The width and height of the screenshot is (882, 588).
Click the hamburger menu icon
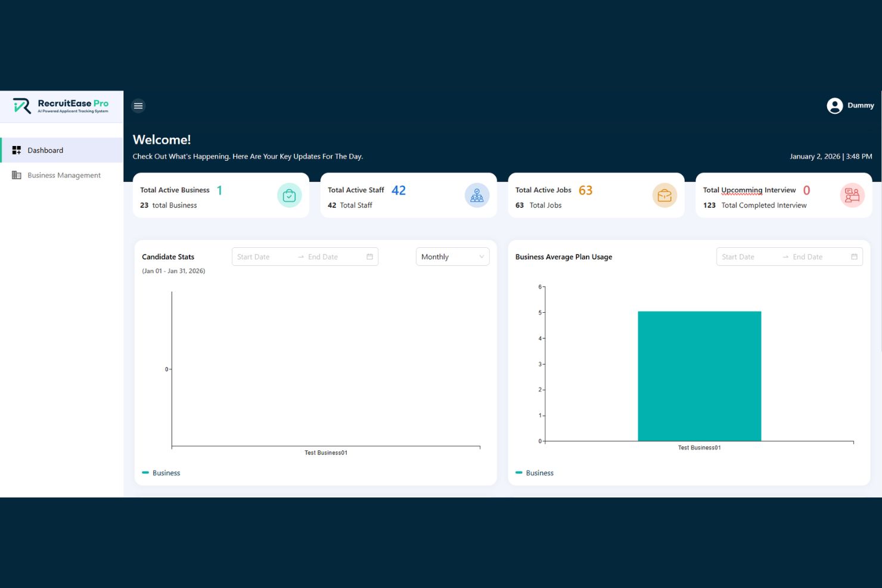138,106
